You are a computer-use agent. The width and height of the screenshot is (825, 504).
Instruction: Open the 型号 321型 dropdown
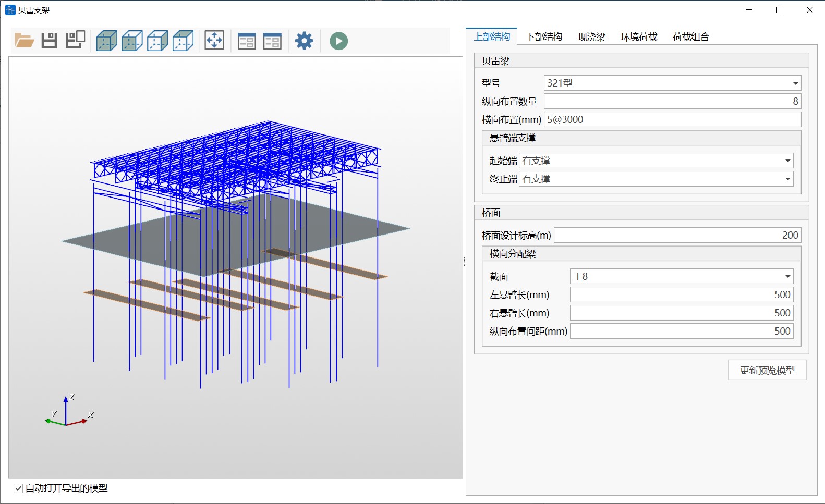click(x=672, y=83)
